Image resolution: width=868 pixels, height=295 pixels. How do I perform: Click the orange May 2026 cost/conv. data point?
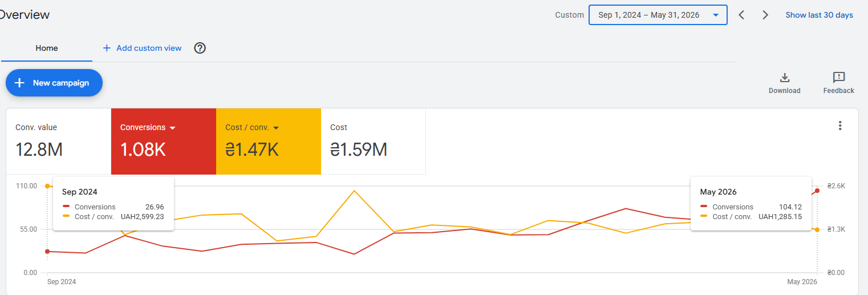point(817,229)
